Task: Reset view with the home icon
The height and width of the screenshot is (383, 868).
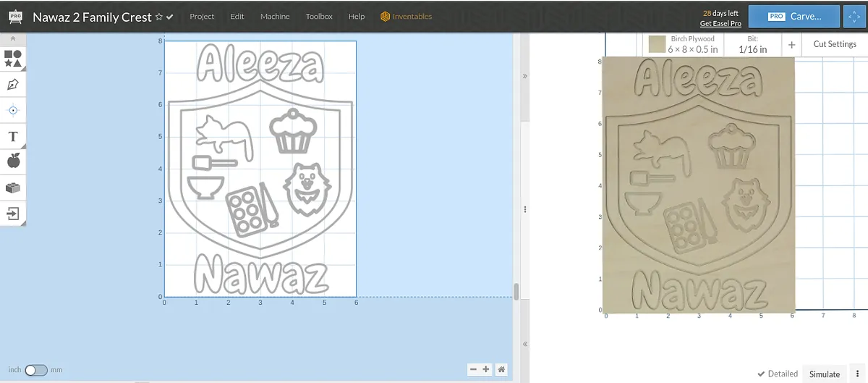Action: (501, 369)
